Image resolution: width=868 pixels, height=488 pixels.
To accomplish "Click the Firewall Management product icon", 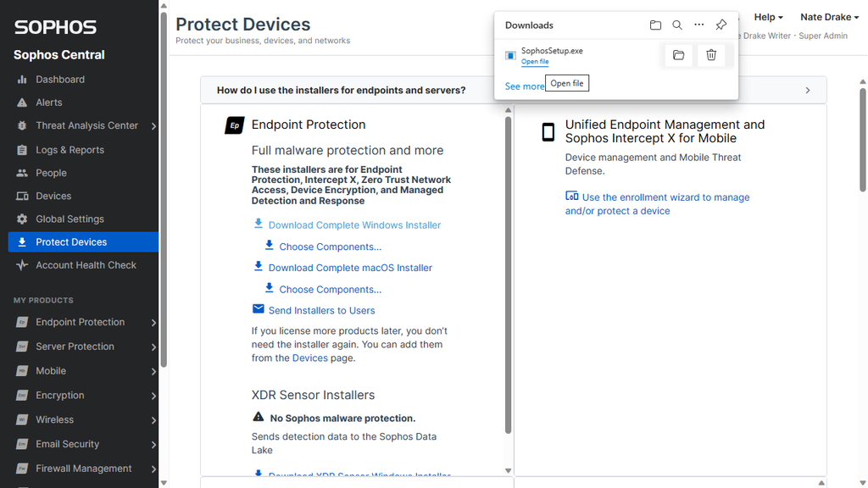I will 22,468.
